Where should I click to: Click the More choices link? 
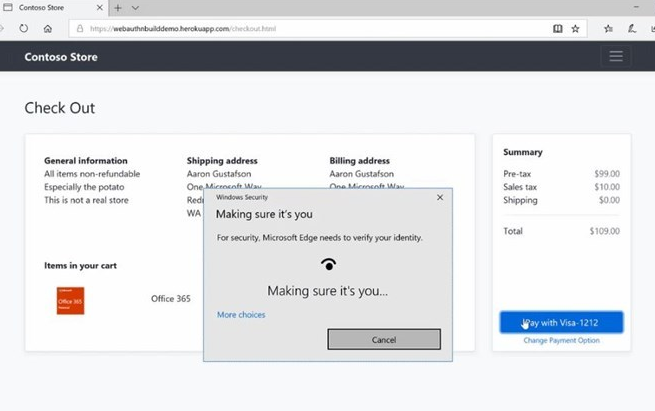(x=241, y=315)
